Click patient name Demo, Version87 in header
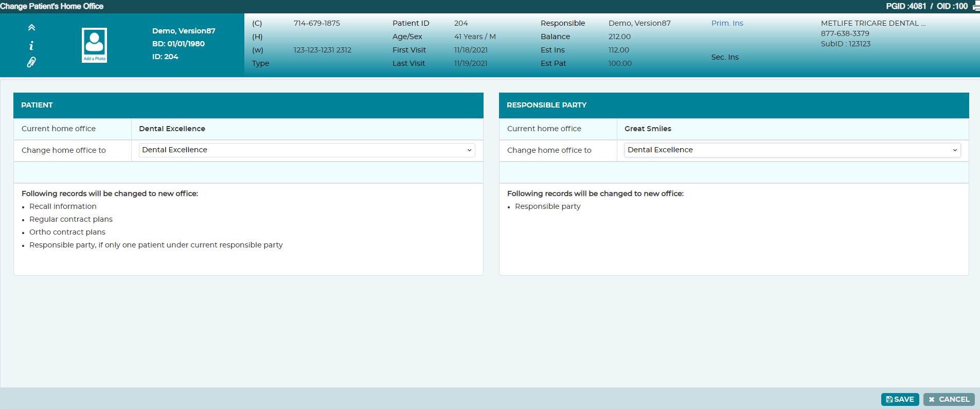The height and width of the screenshot is (409, 980). 184,31
